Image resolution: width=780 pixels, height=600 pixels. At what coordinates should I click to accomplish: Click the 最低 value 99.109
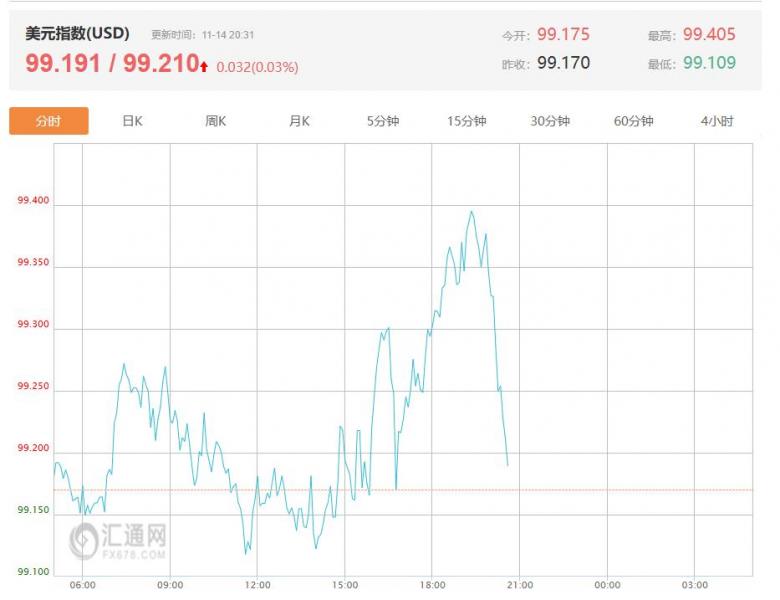click(709, 63)
